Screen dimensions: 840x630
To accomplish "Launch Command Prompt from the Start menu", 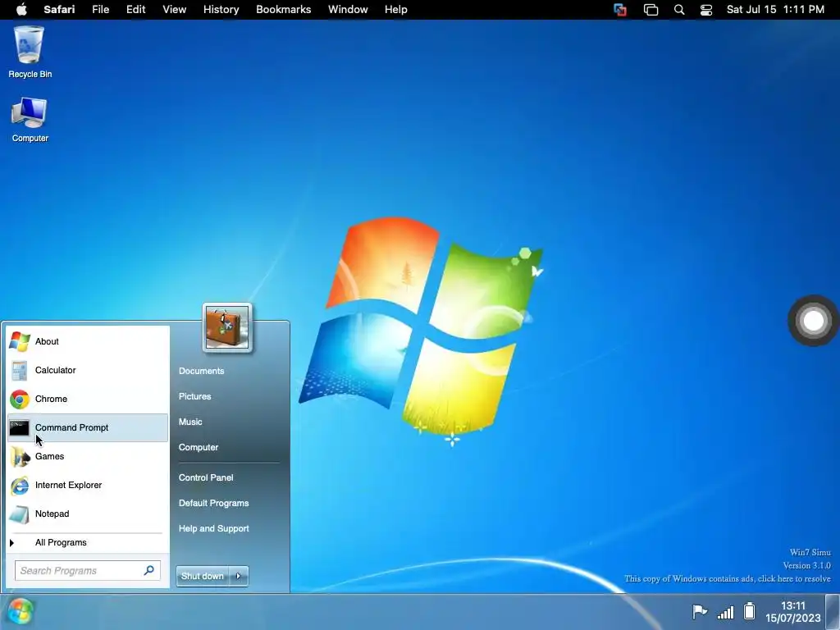I will click(x=88, y=427).
